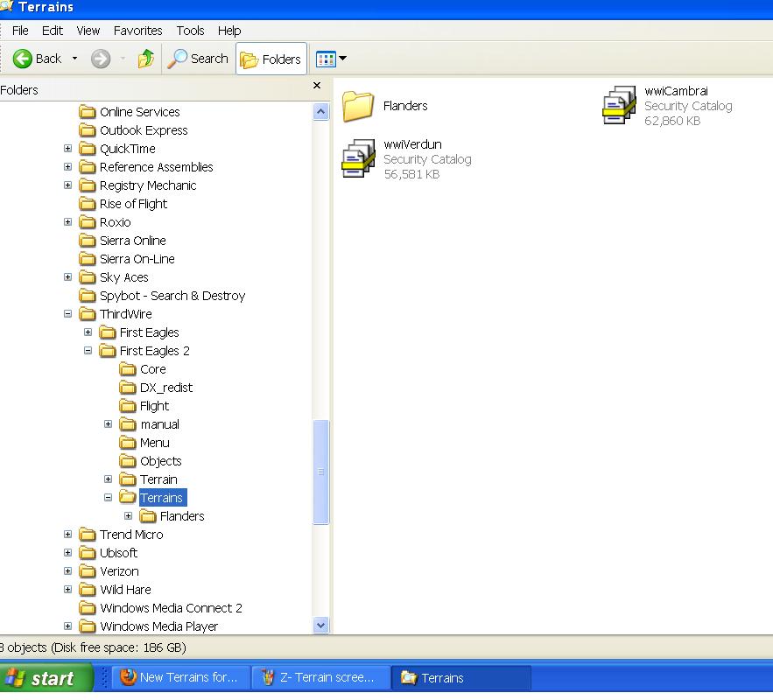Click the green Back arrow icon
This screenshot has width=773, height=700.
pos(22,59)
